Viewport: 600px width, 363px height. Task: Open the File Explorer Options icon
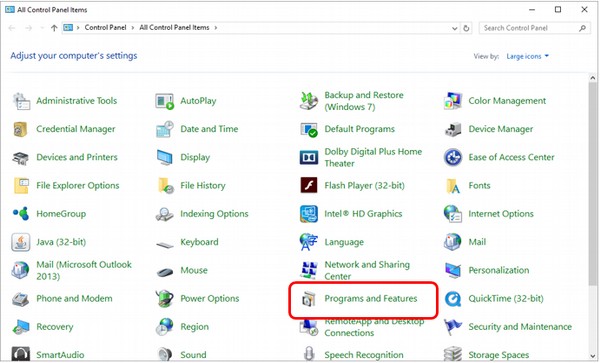tap(21, 186)
